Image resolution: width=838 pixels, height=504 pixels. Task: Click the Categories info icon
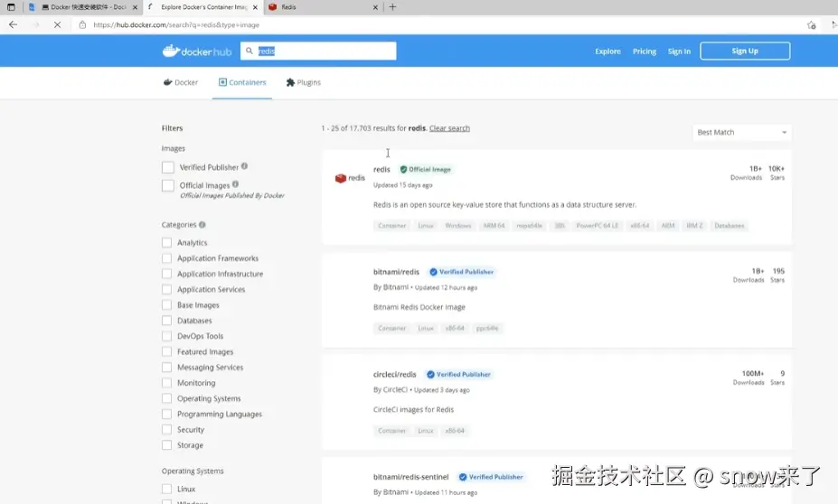[202, 225]
